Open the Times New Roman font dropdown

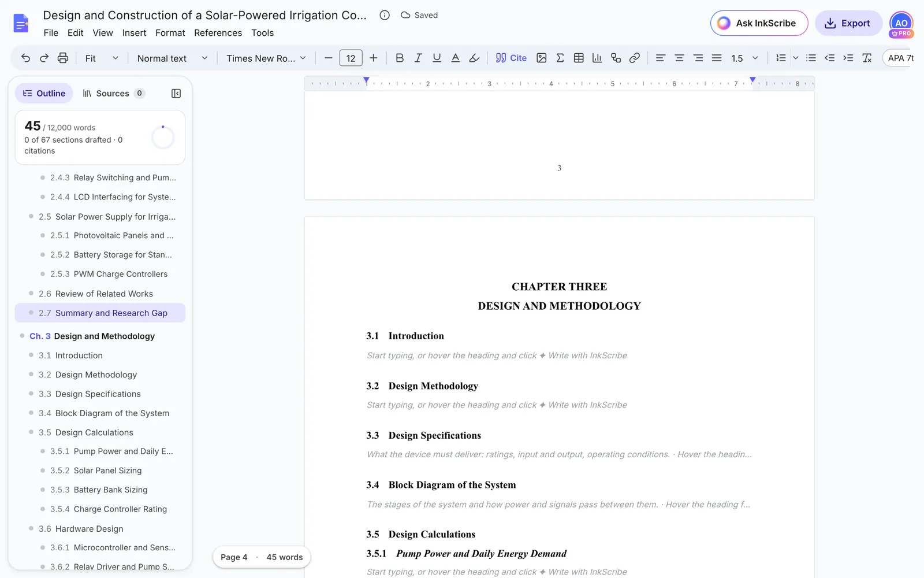click(266, 58)
